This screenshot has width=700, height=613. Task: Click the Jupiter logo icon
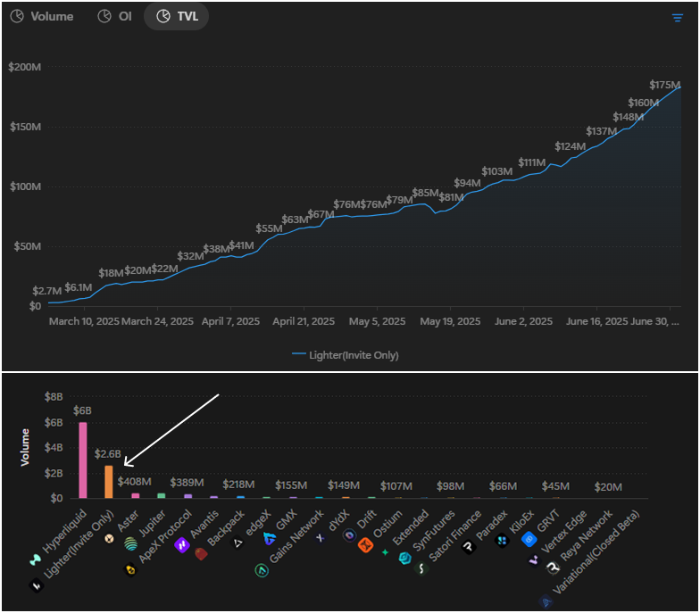[130, 544]
